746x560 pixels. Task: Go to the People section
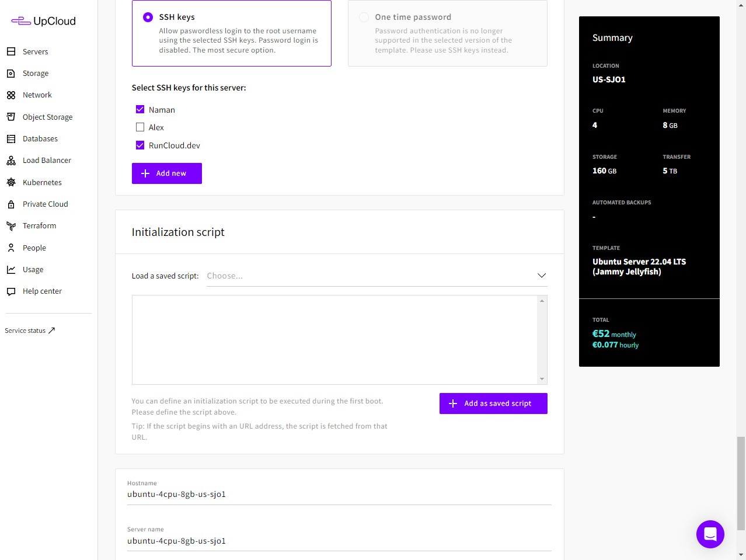coord(34,248)
